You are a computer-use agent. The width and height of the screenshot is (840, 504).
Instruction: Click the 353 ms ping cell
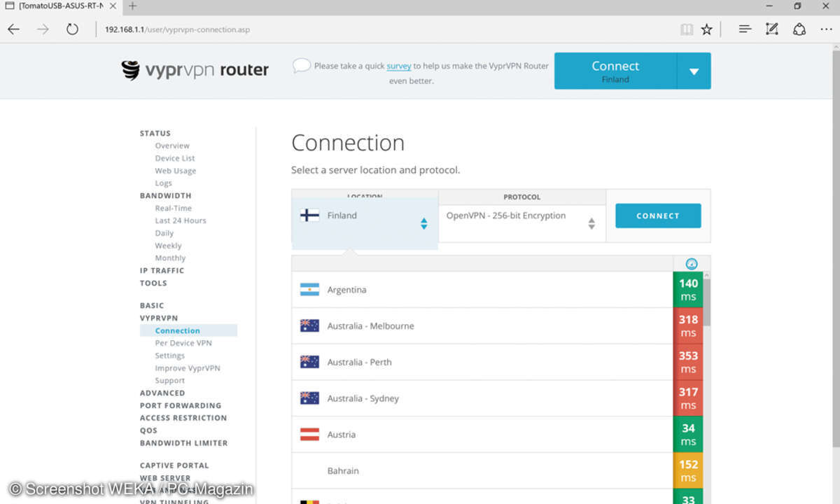point(688,362)
